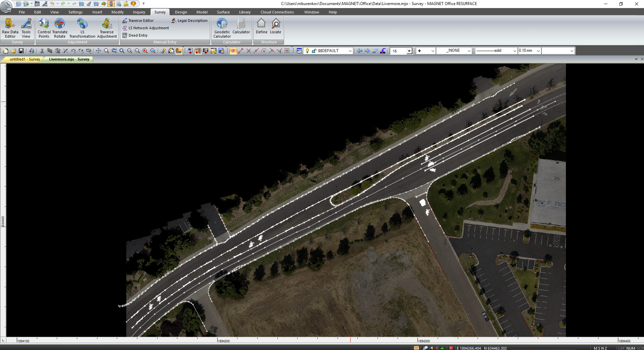Screen dimensions: 644x350
Task: Expand the 0.10 mm line weight dropdown
Action: point(538,51)
